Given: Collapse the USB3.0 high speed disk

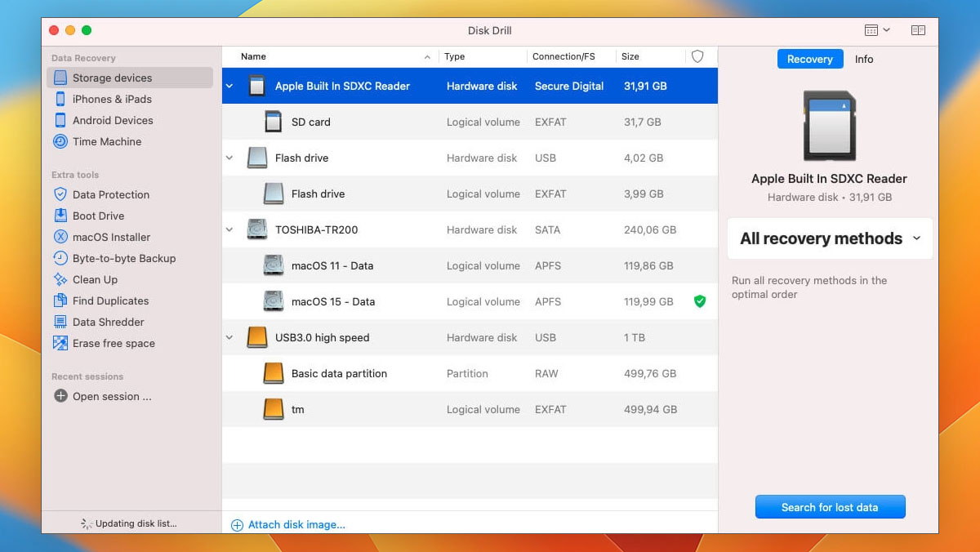Looking at the screenshot, I should 229,337.
